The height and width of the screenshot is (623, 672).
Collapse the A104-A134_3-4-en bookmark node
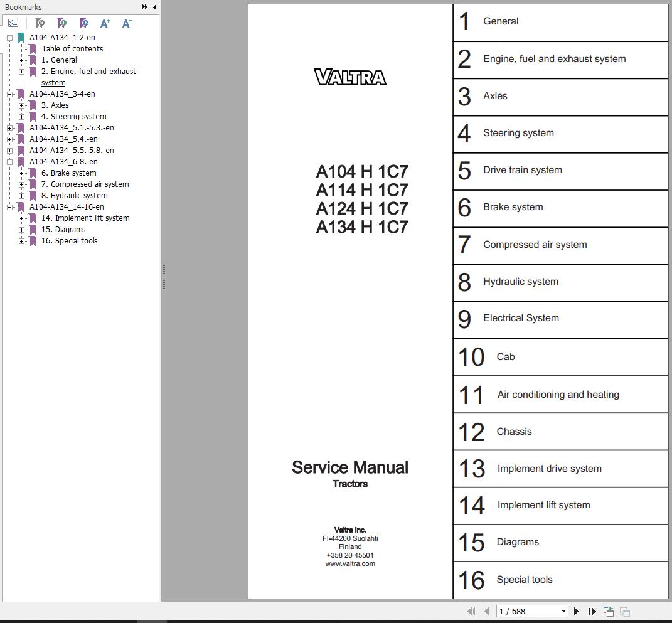9,94
